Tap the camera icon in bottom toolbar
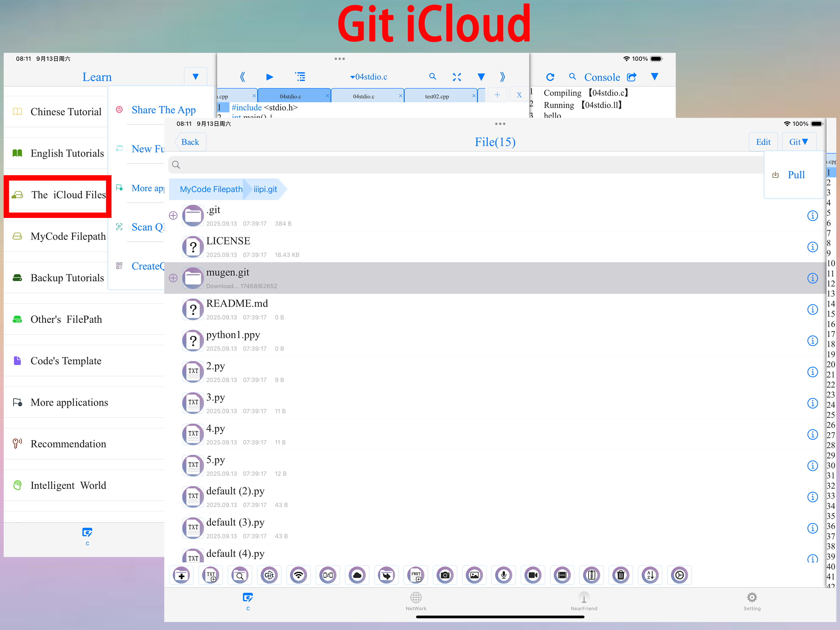 pyautogui.click(x=445, y=575)
